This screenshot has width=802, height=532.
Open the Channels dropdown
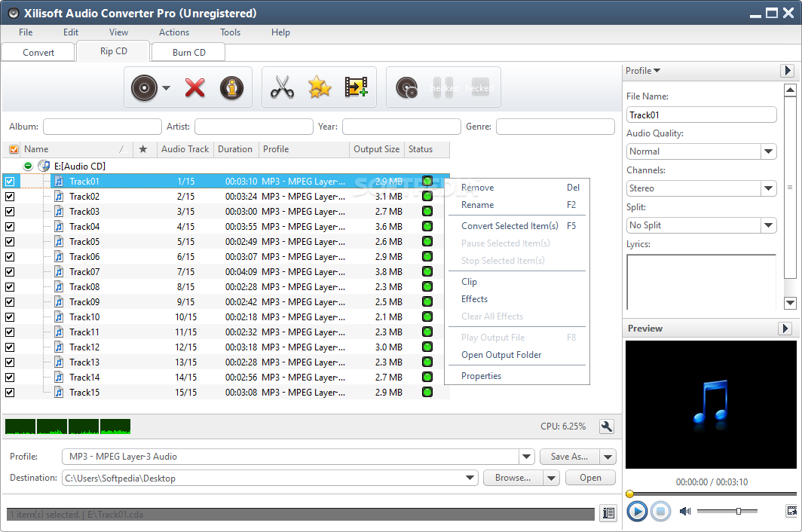pyautogui.click(x=768, y=188)
